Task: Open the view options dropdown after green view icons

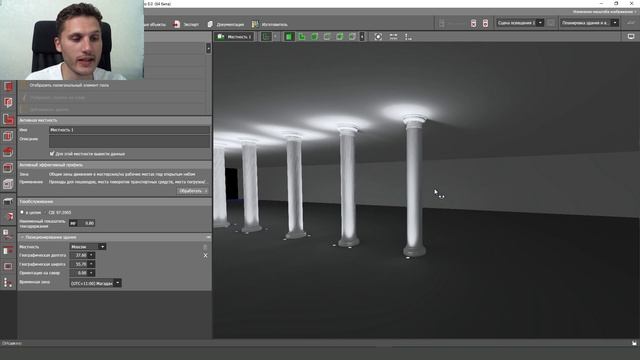Action: pyautogui.click(x=362, y=37)
